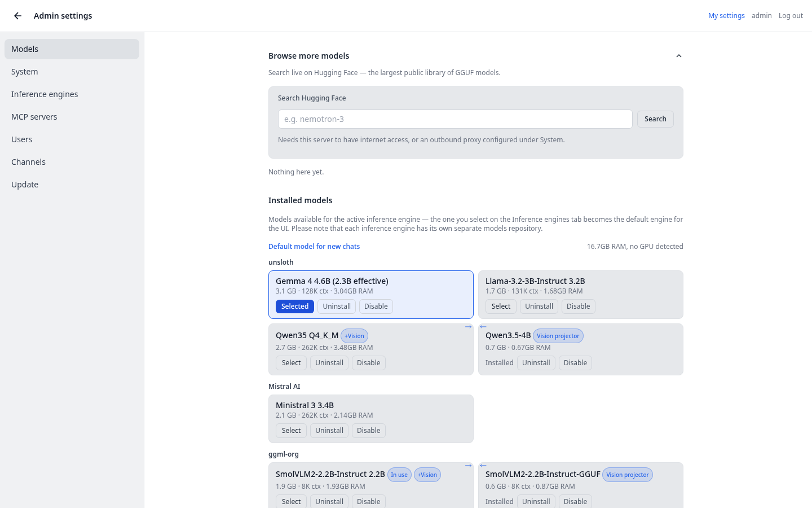
Task: Click the left arrow icon on Qwen3.5-4B card
Action: [483, 327]
